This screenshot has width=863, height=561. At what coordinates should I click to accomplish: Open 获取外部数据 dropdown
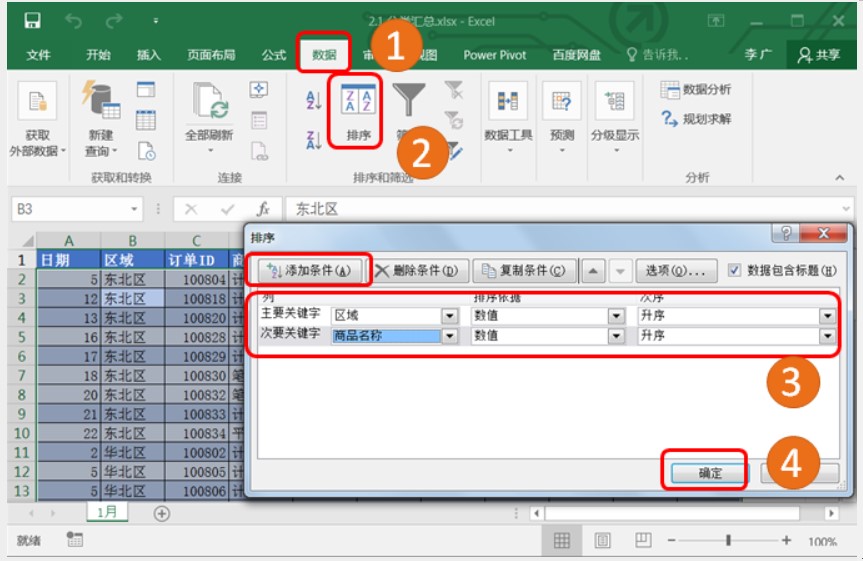pyautogui.click(x=37, y=120)
